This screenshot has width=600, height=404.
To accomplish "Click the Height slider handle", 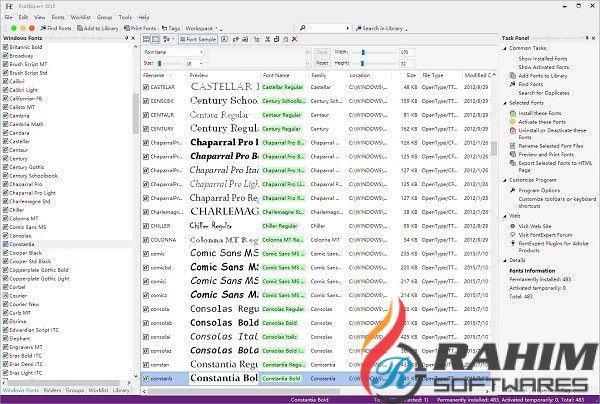I will click(362, 64).
